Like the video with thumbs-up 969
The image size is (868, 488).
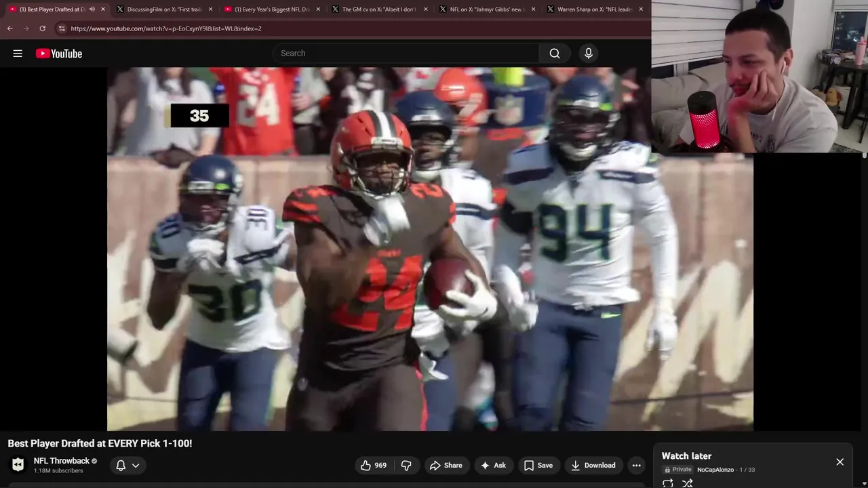pyautogui.click(x=374, y=465)
